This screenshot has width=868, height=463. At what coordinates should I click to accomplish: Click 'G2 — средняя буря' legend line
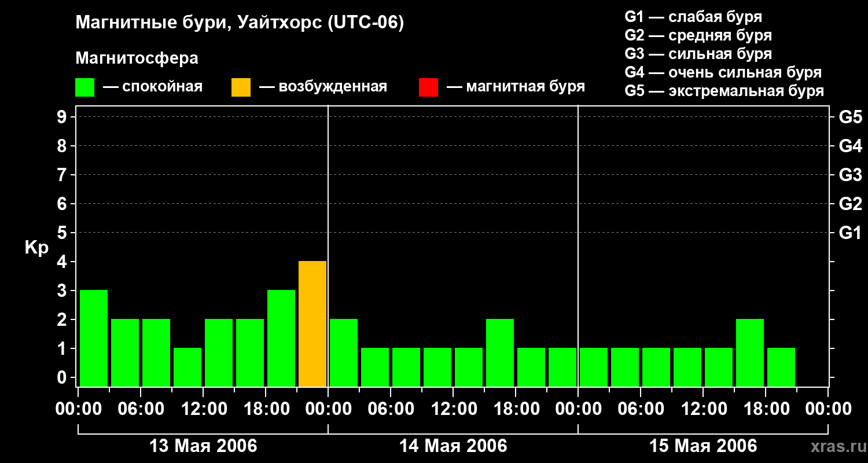click(x=698, y=35)
